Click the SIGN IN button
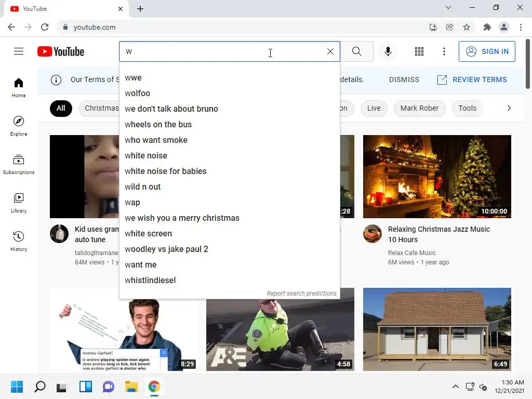Viewport: 532px width, 399px height. (486, 51)
